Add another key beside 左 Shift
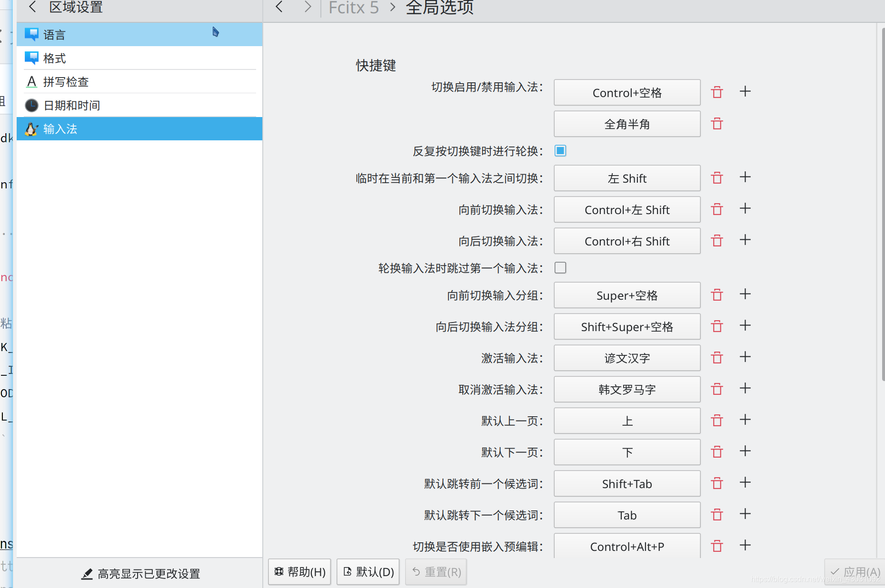 point(745,177)
